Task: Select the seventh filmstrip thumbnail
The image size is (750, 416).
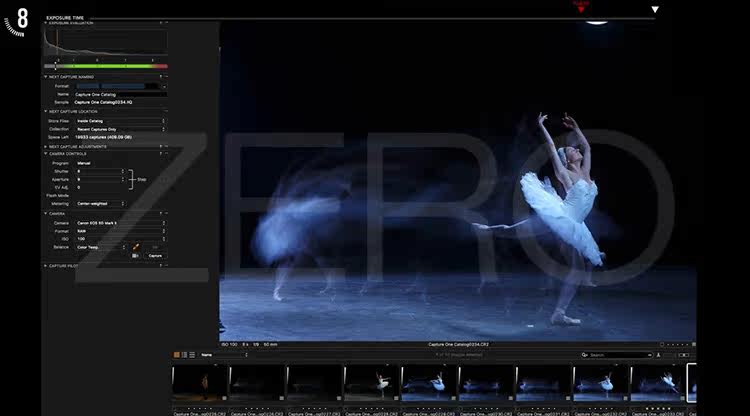Action: point(544,383)
